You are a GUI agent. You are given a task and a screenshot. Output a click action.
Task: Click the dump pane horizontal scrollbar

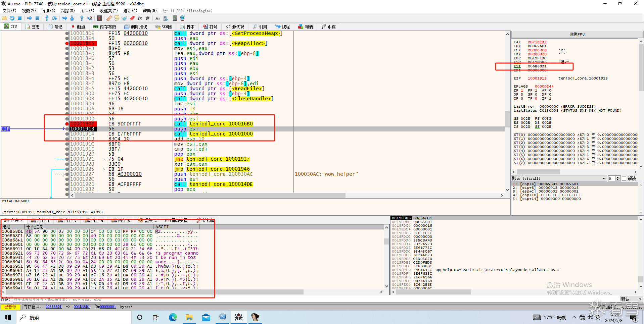tap(192, 292)
